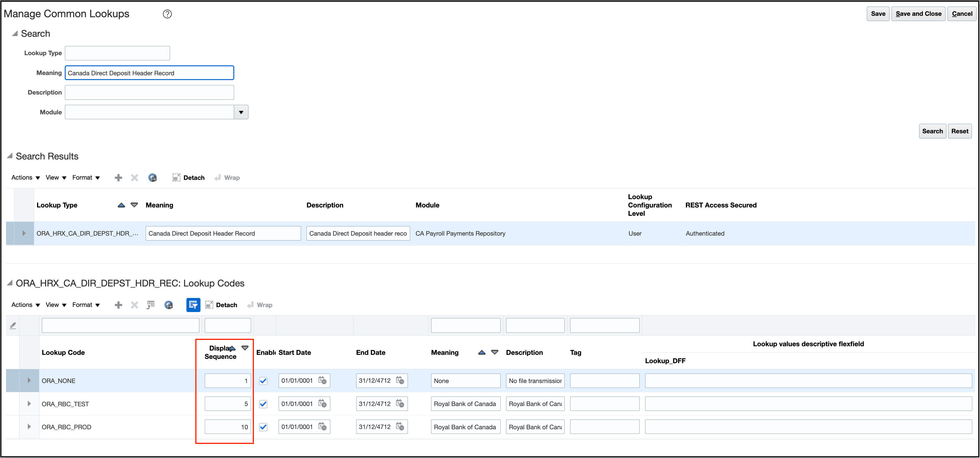The width and height of the screenshot is (980, 458).
Task: Uncheck Enabled for ORA_NONE
Action: click(263, 381)
